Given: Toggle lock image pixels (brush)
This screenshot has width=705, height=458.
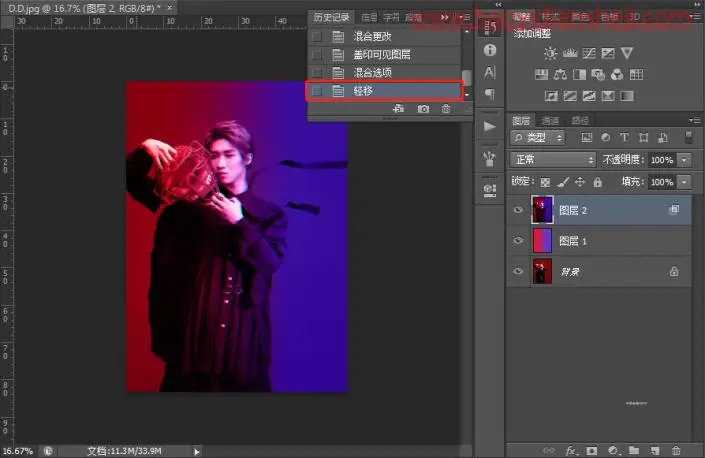Looking at the screenshot, I should (563, 182).
